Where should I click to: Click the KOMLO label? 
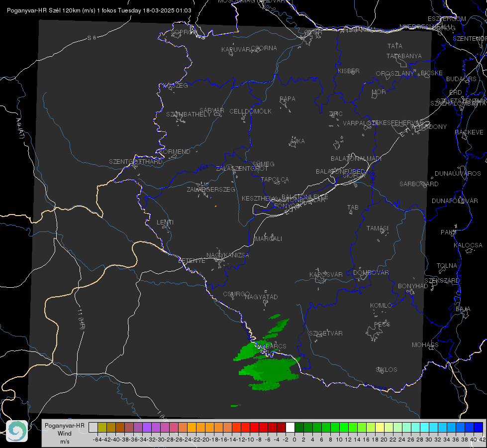[x=381, y=305]
